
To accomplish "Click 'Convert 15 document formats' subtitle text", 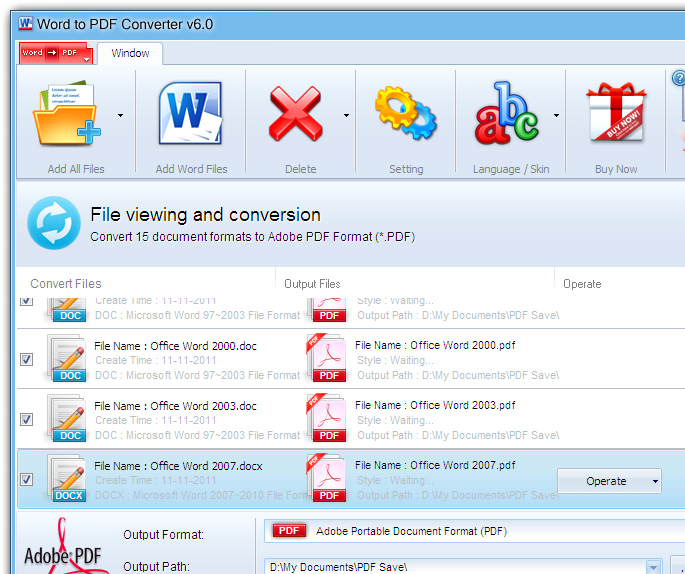I will tap(253, 237).
